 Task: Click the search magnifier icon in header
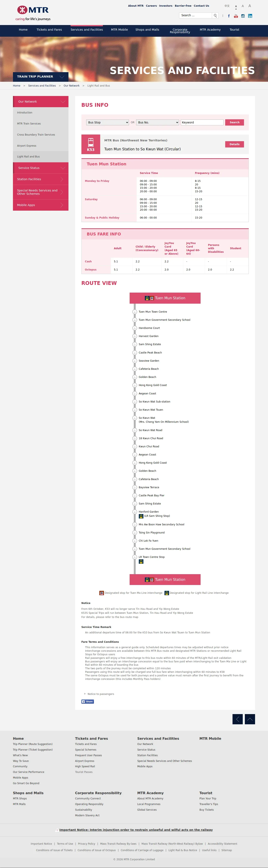click(215, 15)
